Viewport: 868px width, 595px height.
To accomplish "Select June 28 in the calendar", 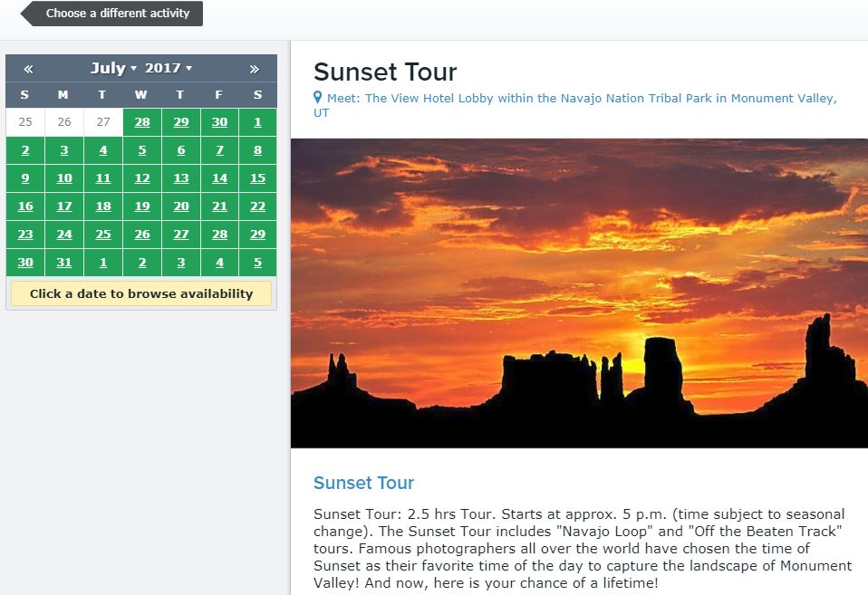I will tap(142, 122).
